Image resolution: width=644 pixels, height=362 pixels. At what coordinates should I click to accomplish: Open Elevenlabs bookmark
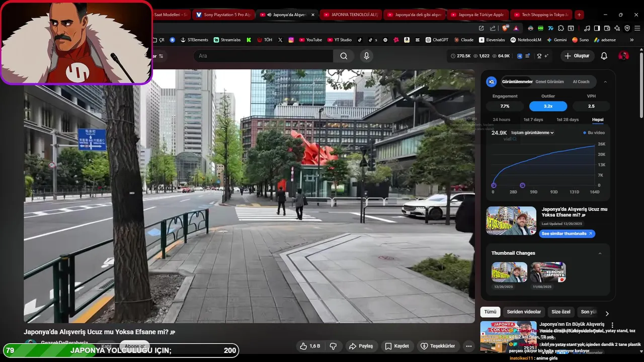point(492,40)
